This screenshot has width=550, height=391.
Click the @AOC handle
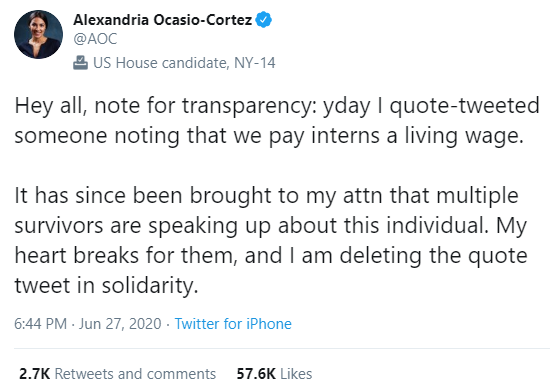95,39
